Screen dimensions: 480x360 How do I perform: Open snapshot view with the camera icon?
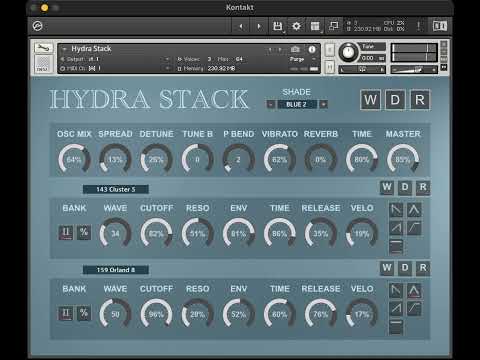(x=295, y=49)
